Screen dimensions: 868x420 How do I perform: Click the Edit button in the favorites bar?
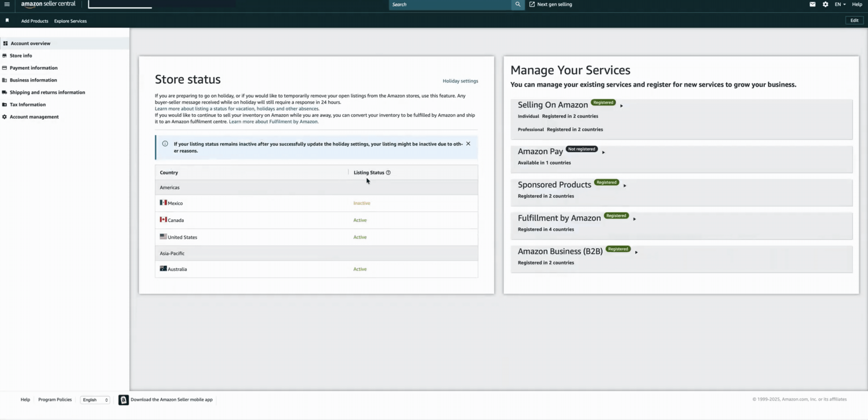854,21
